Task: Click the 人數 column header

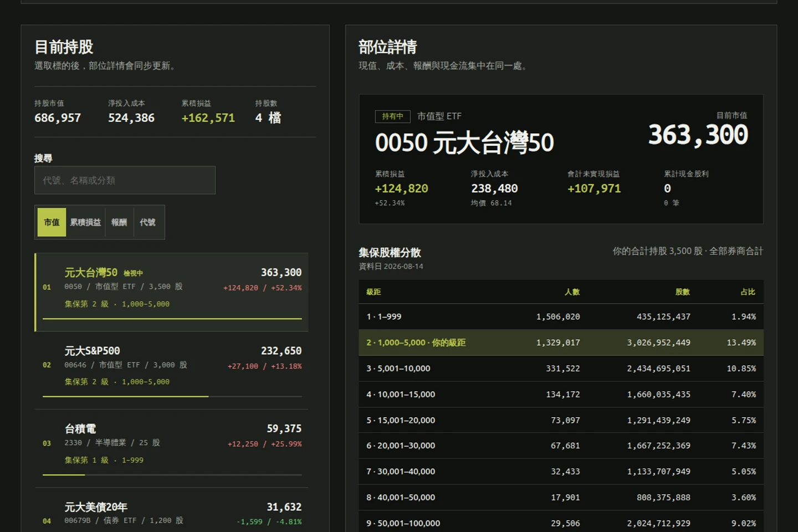Action: click(572, 292)
